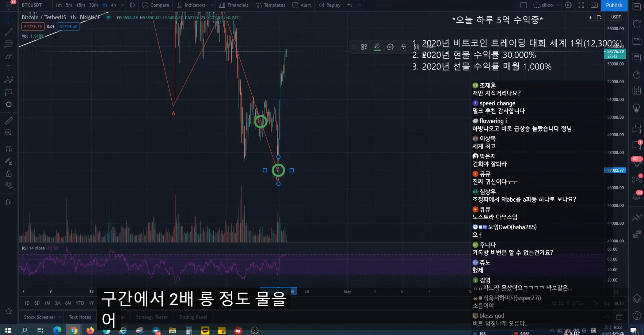
Task: Open the hamburger main menu
Action: pos(8,5)
